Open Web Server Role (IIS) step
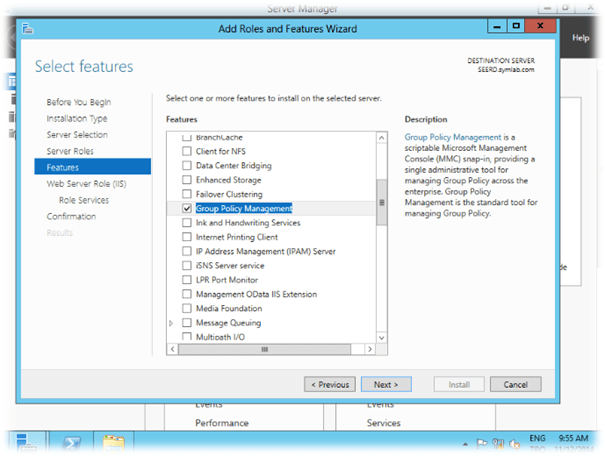The width and height of the screenshot is (605, 456). (84, 184)
